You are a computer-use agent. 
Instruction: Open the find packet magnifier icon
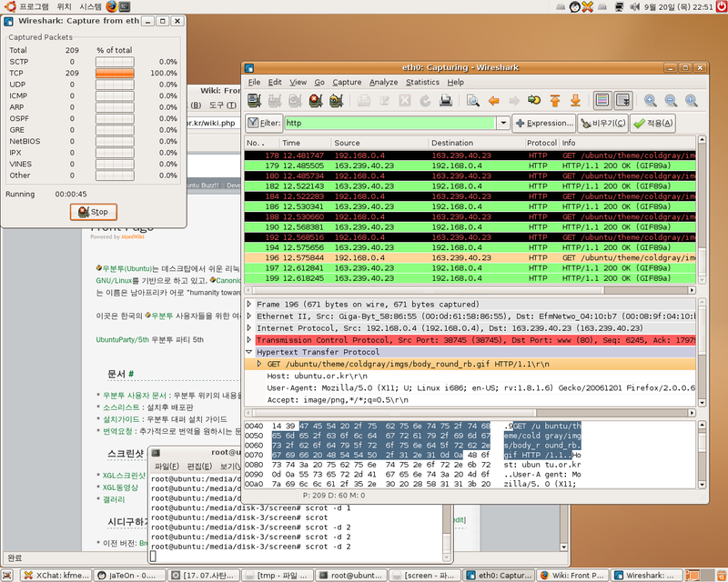click(472, 100)
